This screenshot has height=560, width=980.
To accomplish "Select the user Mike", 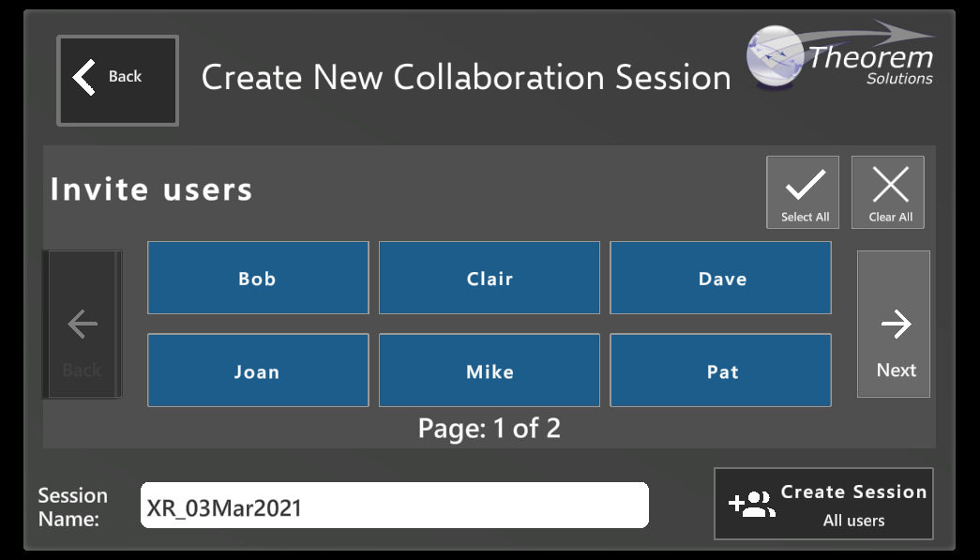I will (x=490, y=371).
